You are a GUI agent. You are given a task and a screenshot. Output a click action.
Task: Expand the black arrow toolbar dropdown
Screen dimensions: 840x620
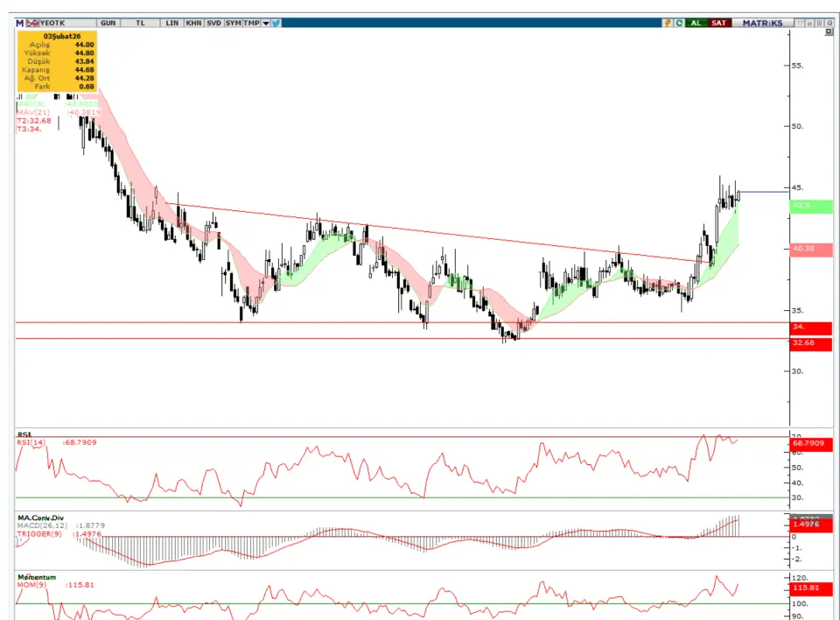tap(266, 22)
